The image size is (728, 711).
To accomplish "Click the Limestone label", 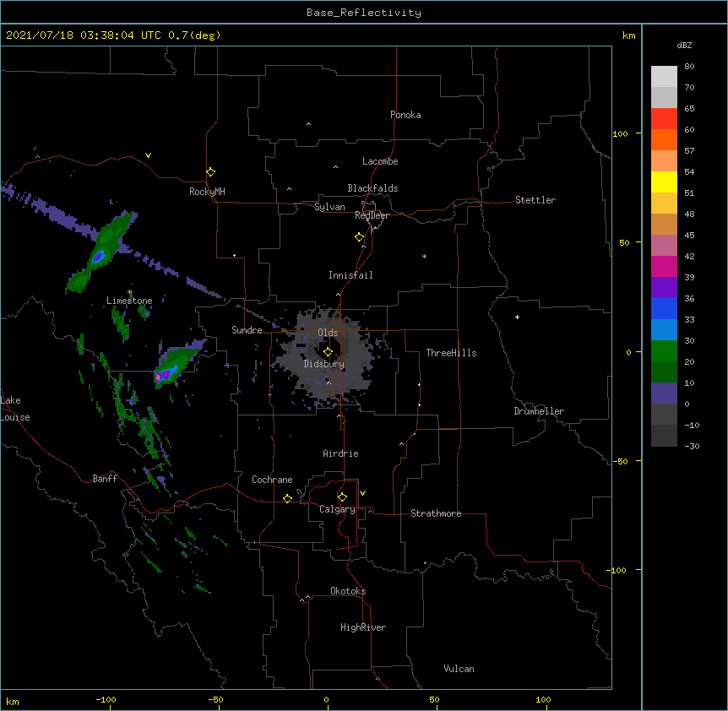I will coord(129,301).
